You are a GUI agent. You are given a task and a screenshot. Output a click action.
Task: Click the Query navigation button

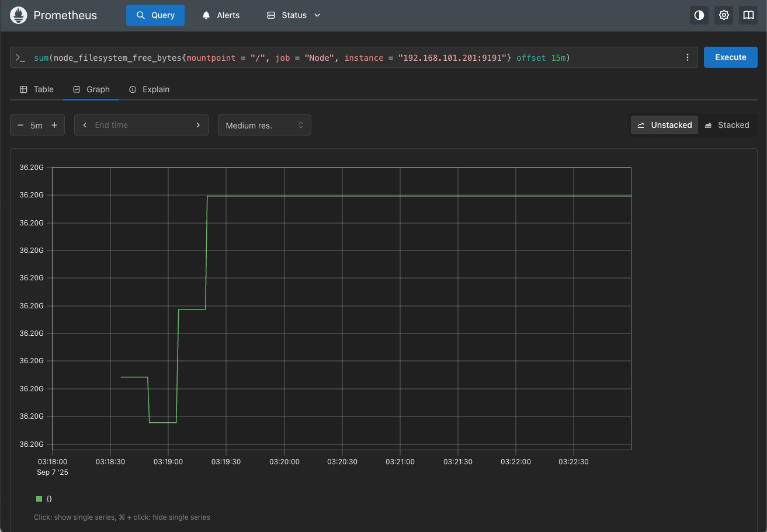155,15
